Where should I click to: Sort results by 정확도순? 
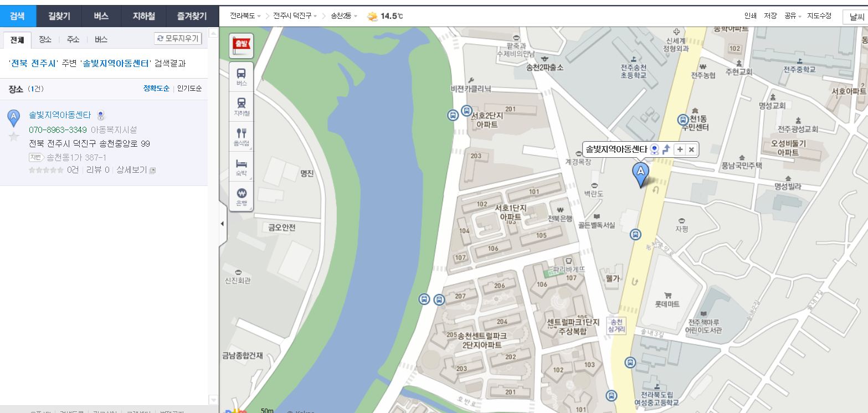[156, 89]
